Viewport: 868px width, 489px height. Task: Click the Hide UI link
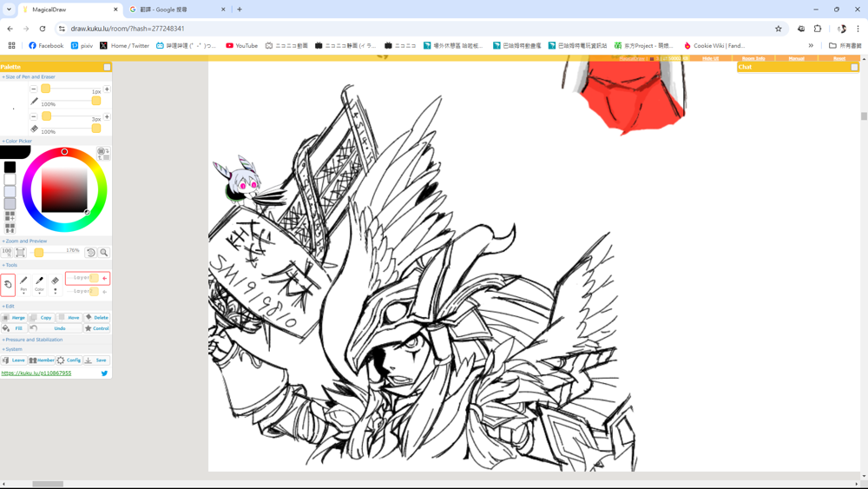point(710,58)
